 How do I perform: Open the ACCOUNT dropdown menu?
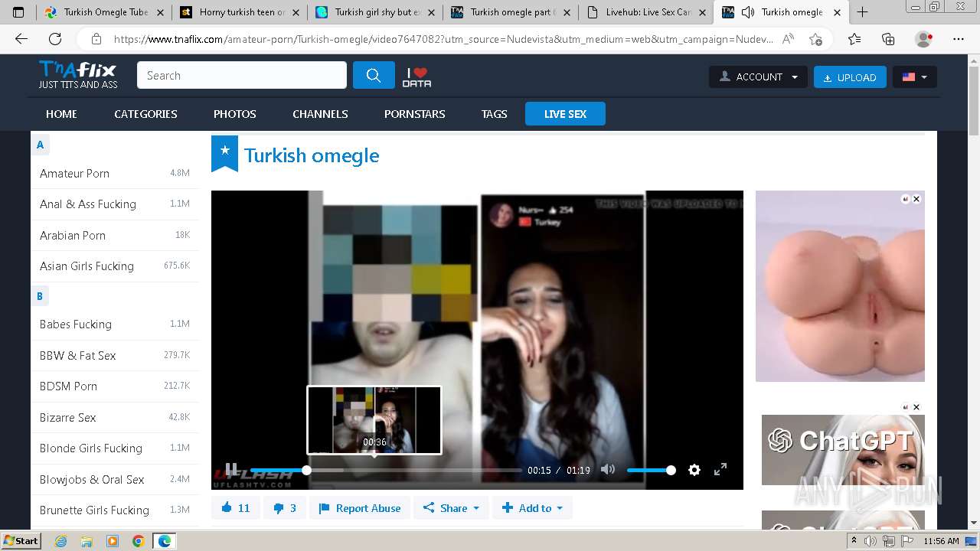click(x=758, y=77)
